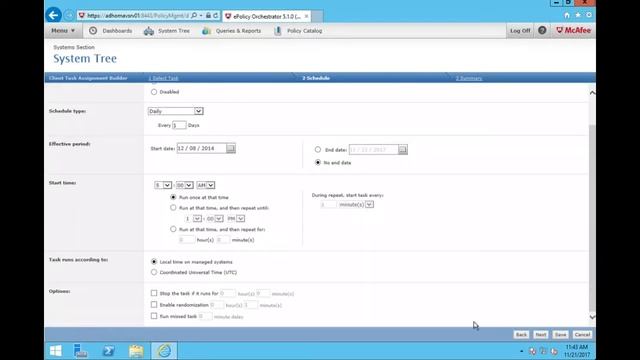Check Enable randomization

pos(154,304)
